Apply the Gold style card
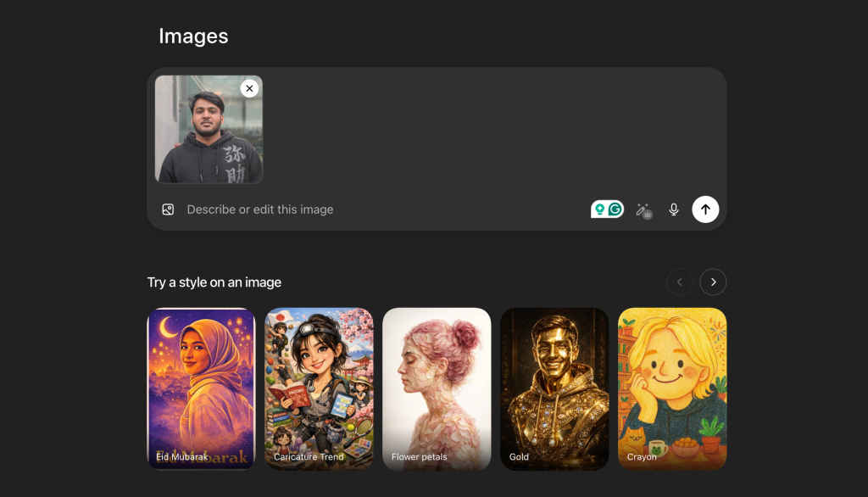Image resolution: width=868 pixels, height=497 pixels. coord(554,388)
